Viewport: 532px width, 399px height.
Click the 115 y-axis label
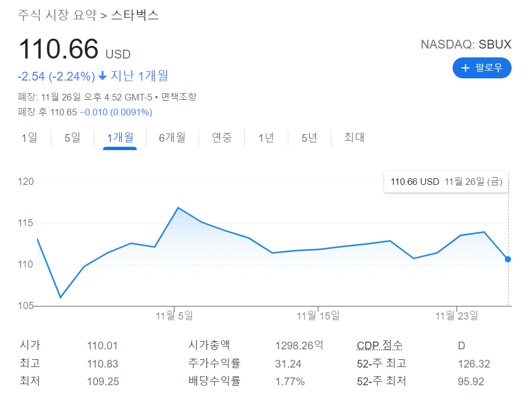click(25, 223)
